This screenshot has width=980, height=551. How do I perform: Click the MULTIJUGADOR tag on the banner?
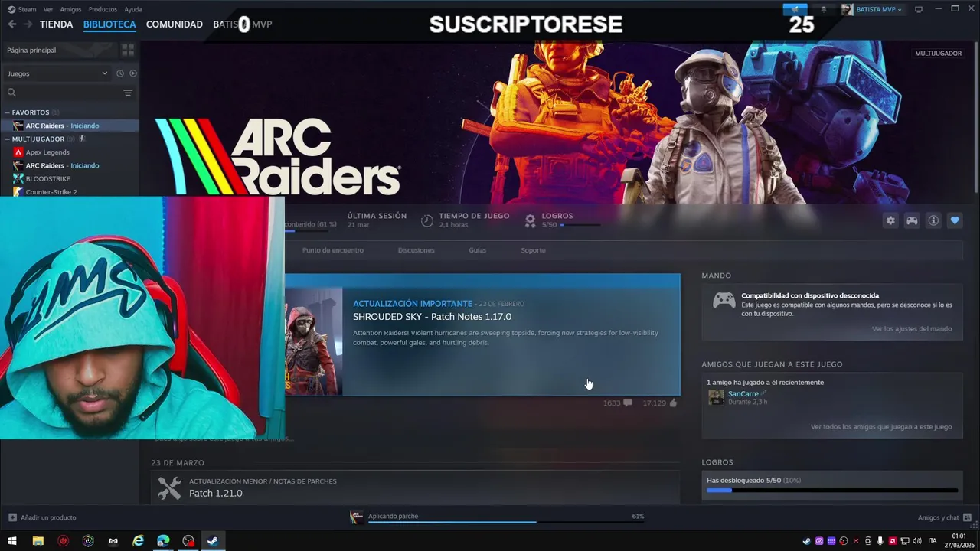(x=938, y=54)
